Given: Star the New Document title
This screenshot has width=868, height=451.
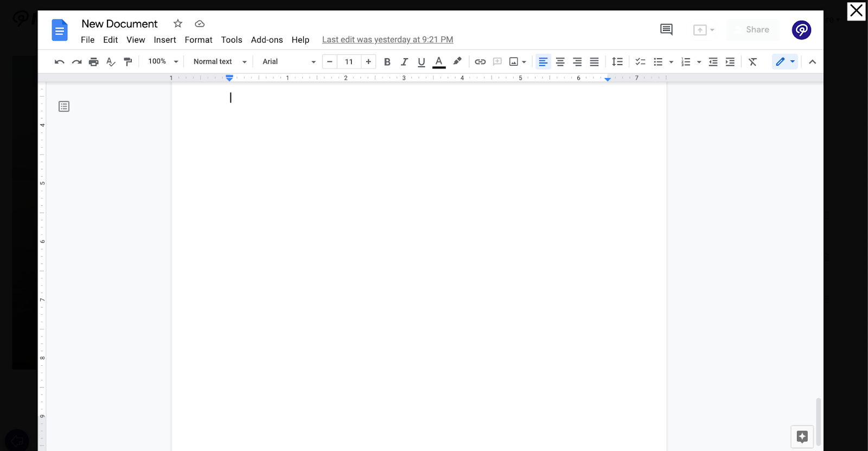Looking at the screenshot, I should click(178, 23).
